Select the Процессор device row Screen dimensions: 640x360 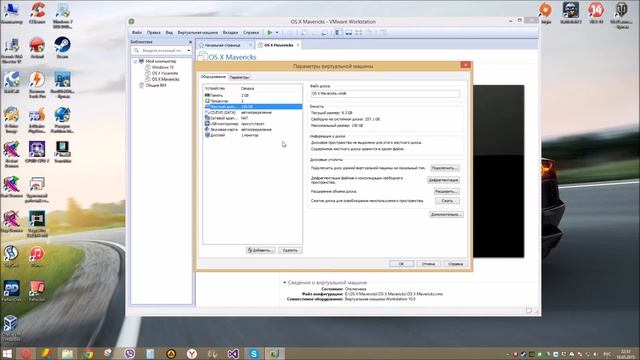tap(253, 101)
